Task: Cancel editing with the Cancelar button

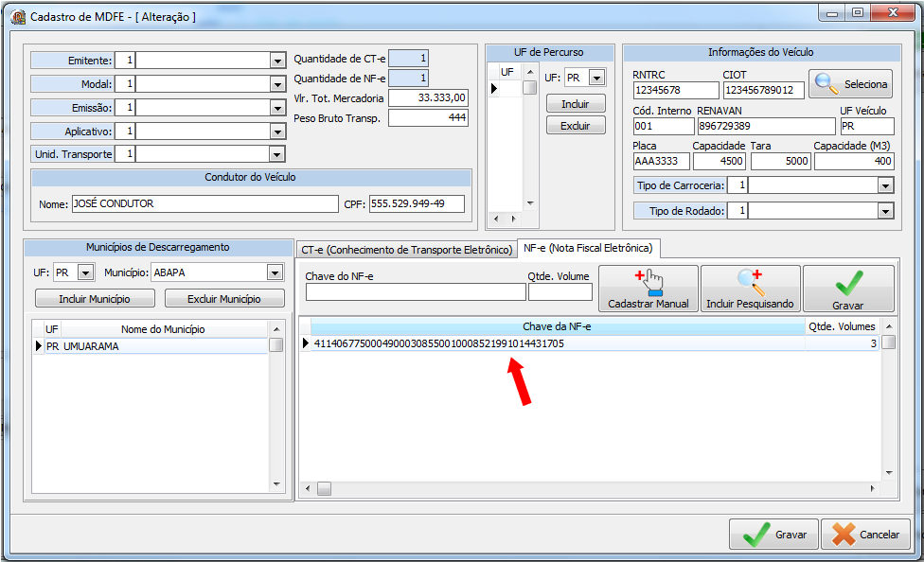Action: click(x=865, y=535)
